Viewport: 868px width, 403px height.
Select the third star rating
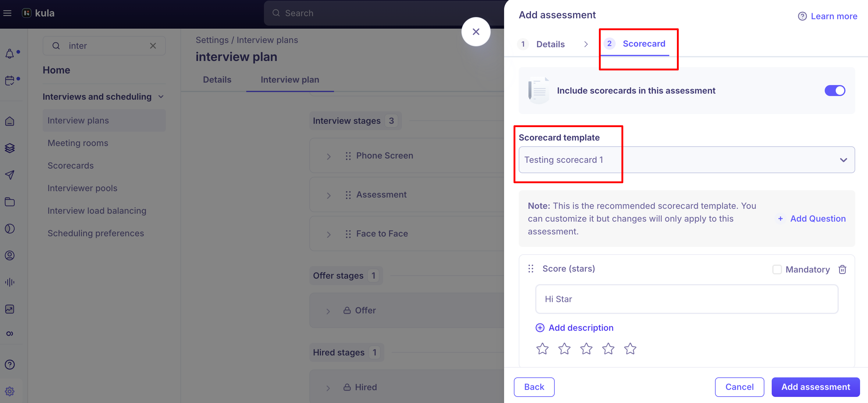click(x=586, y=348)
